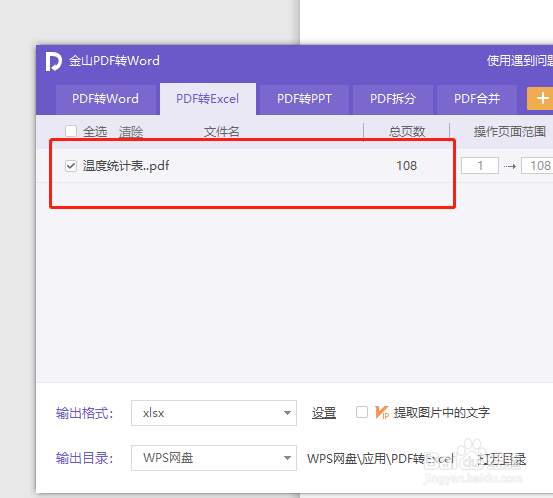The height and width of the screenshot is (498, 553).
Task: Select the PDF转Excel tab
Action: point(208,99)
